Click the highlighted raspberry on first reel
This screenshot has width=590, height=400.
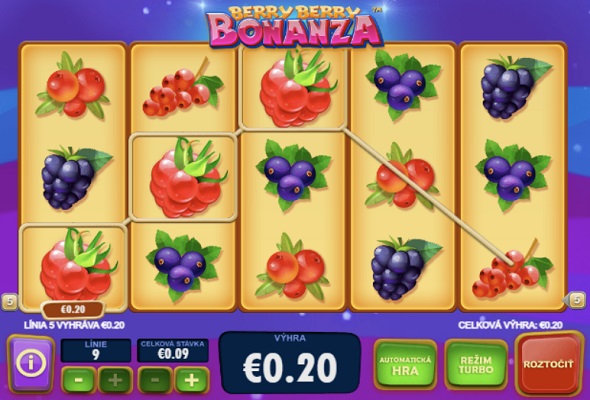pyautogui.click(x=74, y=265)
